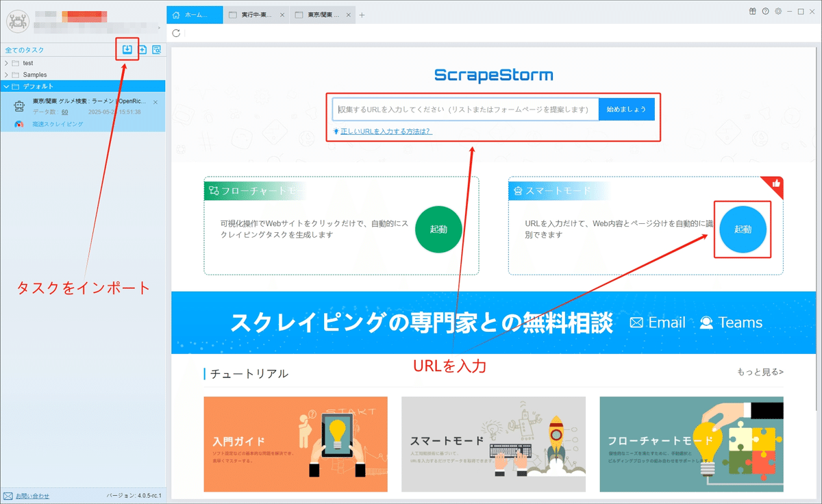Screen dimensions: 822x504
Task: Click the Teams text in banner
Action: pyautogui.click(x=740, y=323)
